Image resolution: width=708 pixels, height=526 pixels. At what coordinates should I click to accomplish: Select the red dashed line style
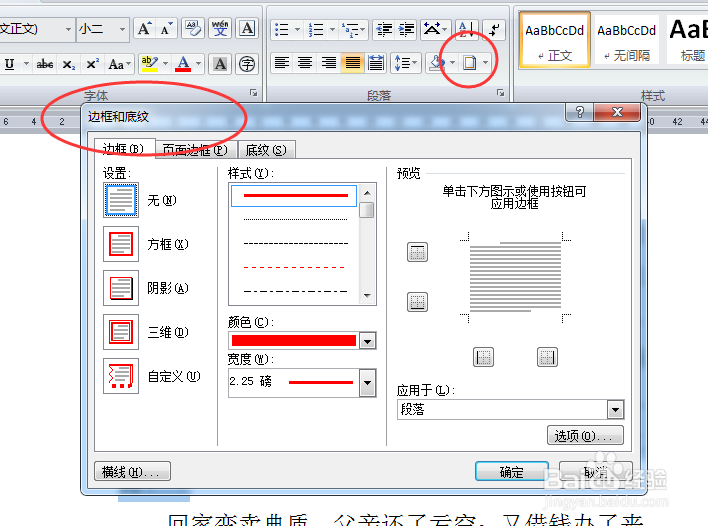294,267
